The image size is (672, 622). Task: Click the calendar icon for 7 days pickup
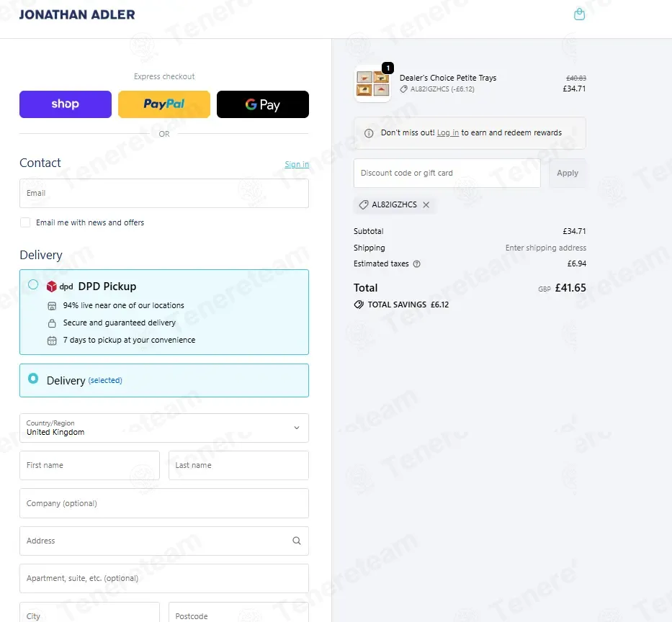tap(52, 341)
